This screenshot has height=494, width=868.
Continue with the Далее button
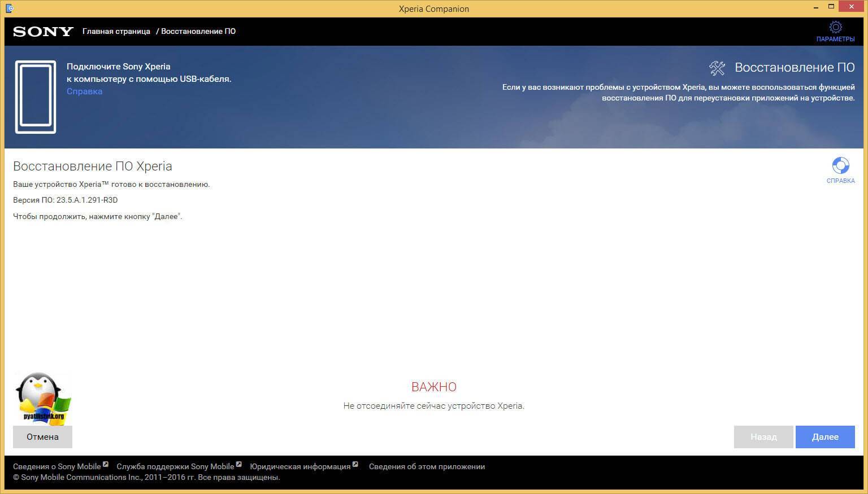(x=825, y=437)
